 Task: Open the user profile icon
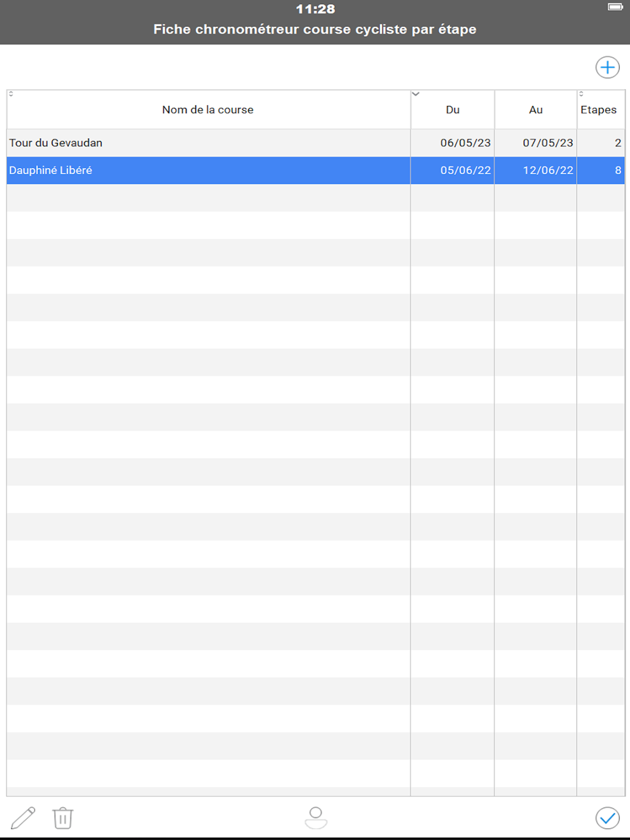click(x=316, y=818)
